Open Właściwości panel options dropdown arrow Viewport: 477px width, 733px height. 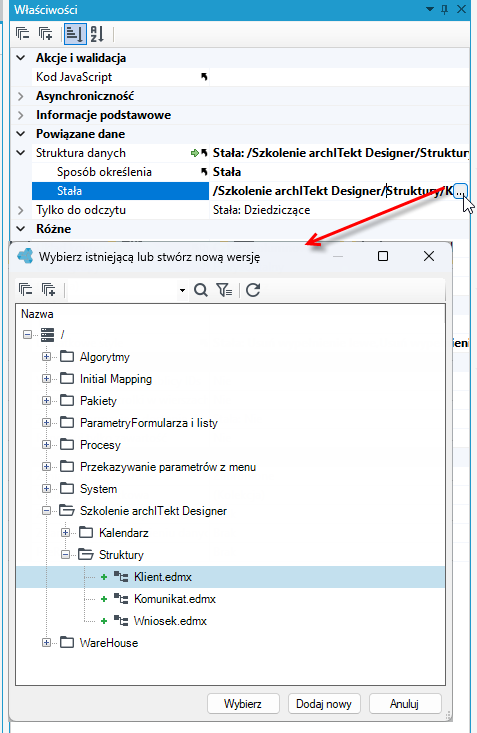point(430,9)
